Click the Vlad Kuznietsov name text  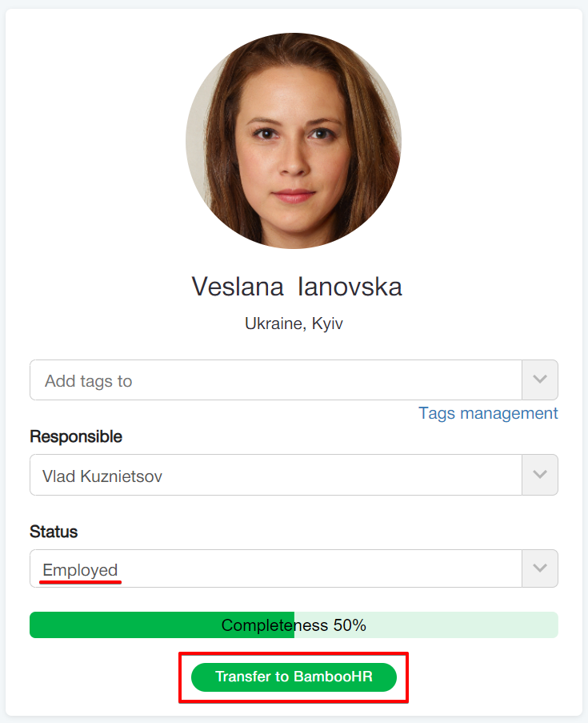point(102,476)
